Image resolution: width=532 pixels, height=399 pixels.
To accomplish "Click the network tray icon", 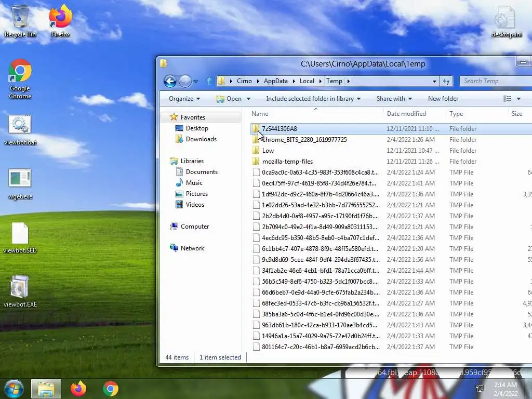I will pos(480,389).
